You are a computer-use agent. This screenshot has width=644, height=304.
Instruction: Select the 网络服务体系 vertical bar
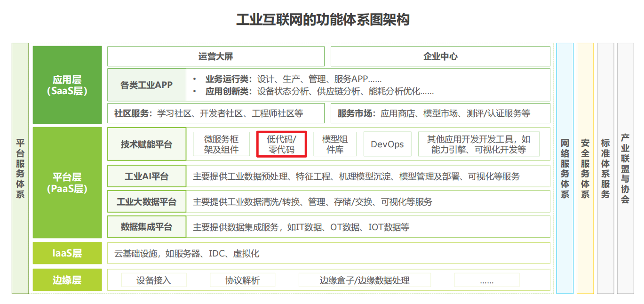pyautogui.click(x=565, y=168)
